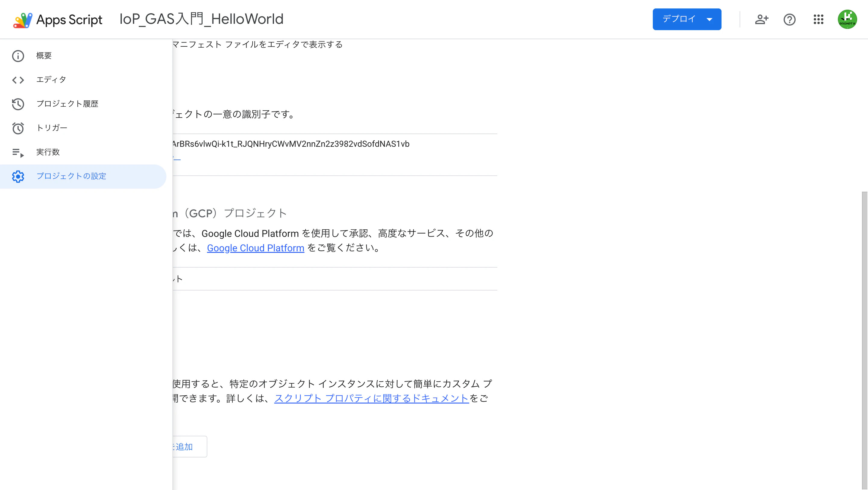Open the エディタ code brackets icon
868x490 pixels.
click(18, 80)
